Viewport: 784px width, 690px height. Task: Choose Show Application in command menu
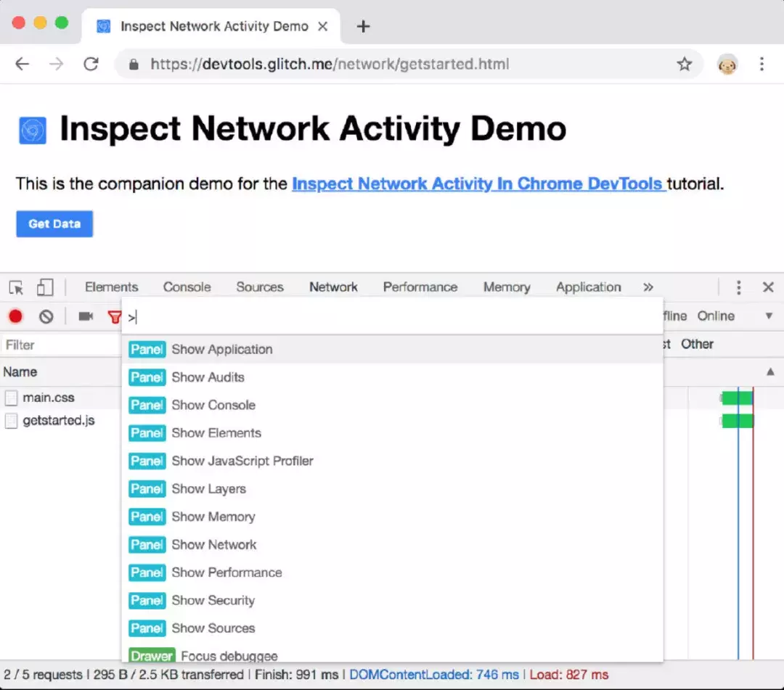click(393, 349)
